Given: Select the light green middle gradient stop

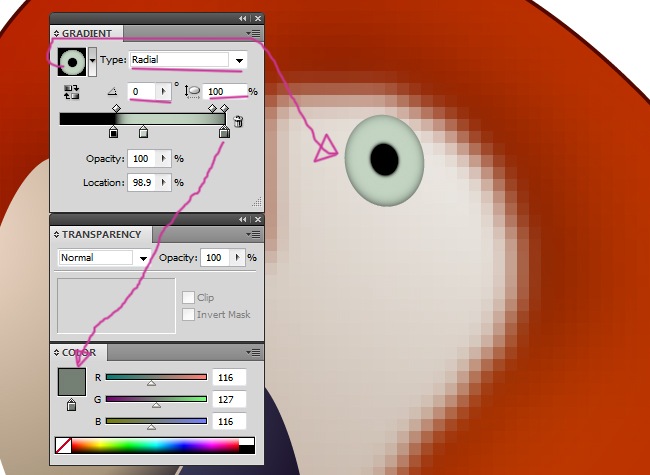Looking at the screenshot, I should [143, 132].
